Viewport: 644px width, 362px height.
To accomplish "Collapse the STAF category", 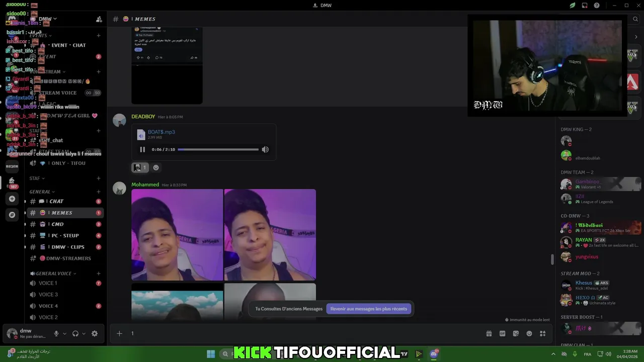I will click(37, 178).
